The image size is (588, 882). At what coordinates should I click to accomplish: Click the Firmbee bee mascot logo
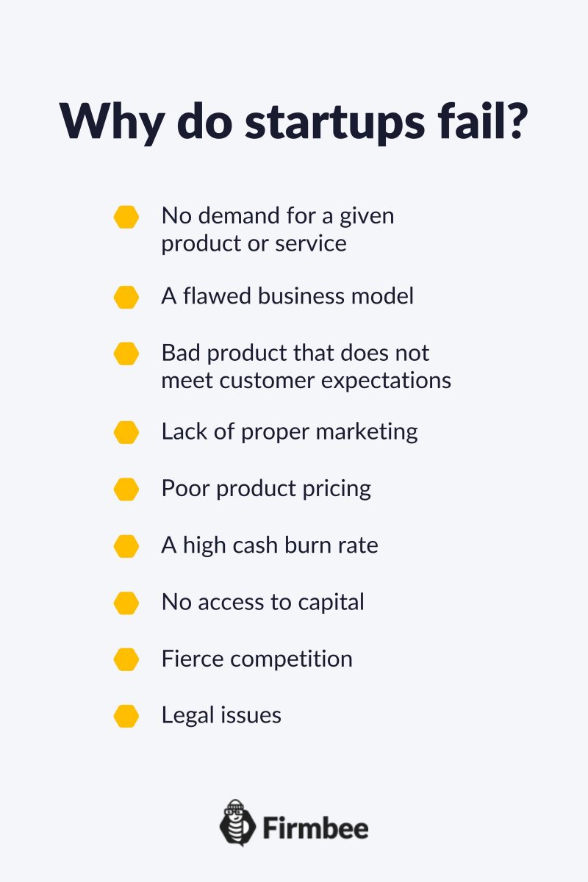point(237,822)
